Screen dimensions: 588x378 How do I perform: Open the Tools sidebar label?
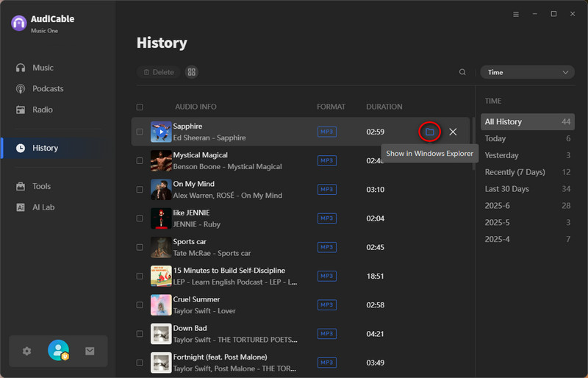pyautogui.click(x=41, y=186)
